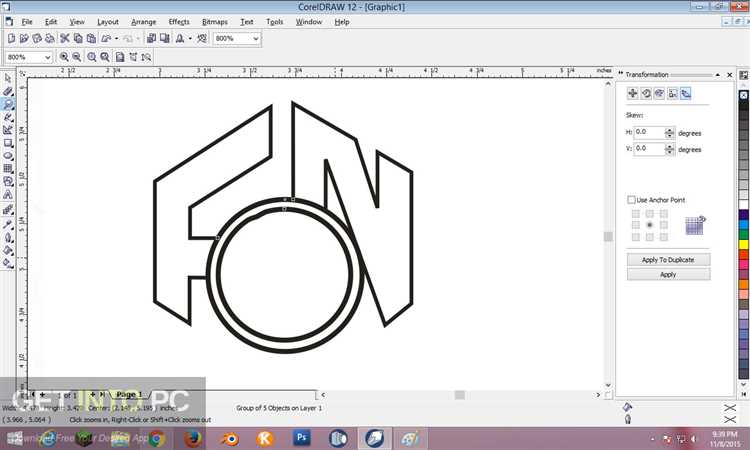This screenshot has height=450, width=750.
Task: Click the Cut scissors icon
Action: click(x=65, y=38)
